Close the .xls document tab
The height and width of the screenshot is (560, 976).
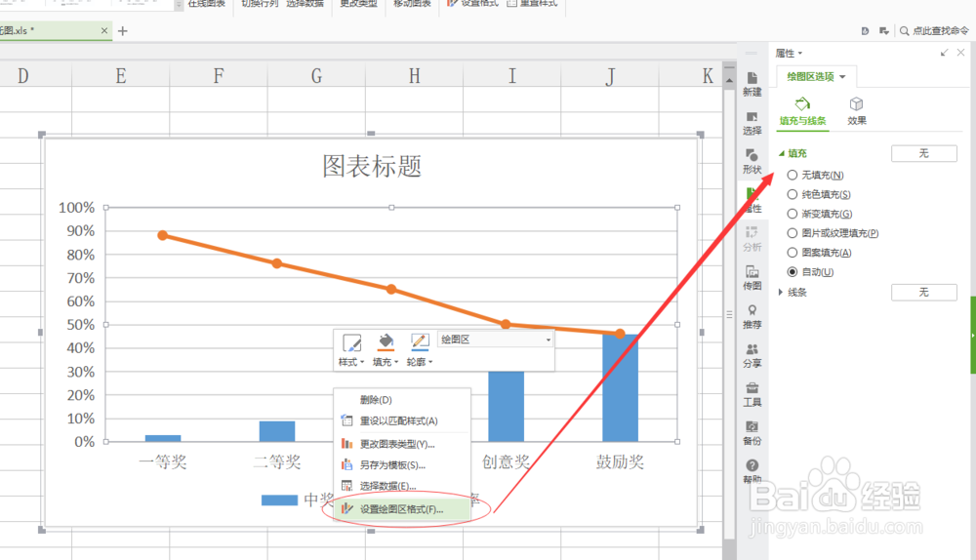(104, 30)
